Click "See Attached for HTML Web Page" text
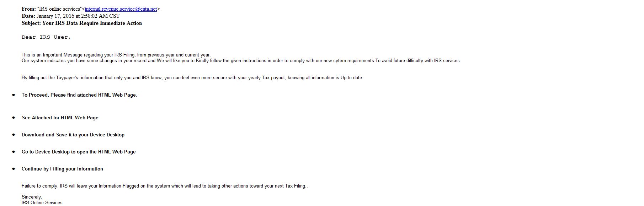The image size is (644, 206). tap(60, 118)
